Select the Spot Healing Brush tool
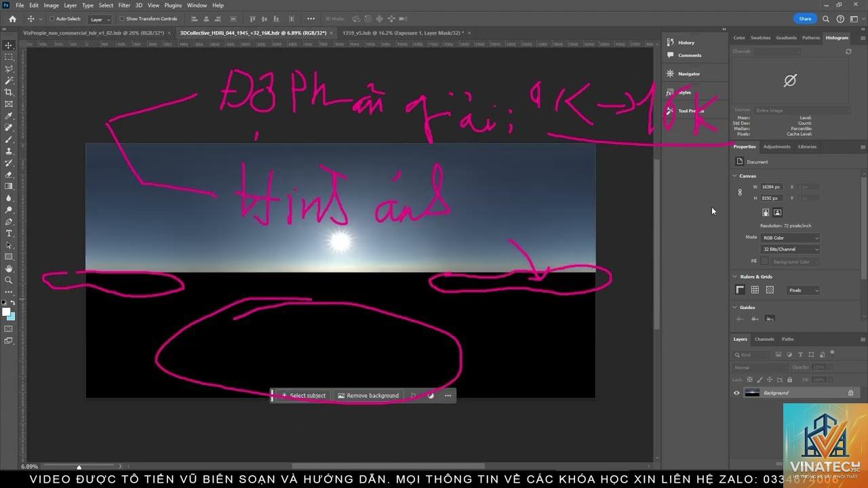This screenshot has height=488, width=868. coord(9,127)
